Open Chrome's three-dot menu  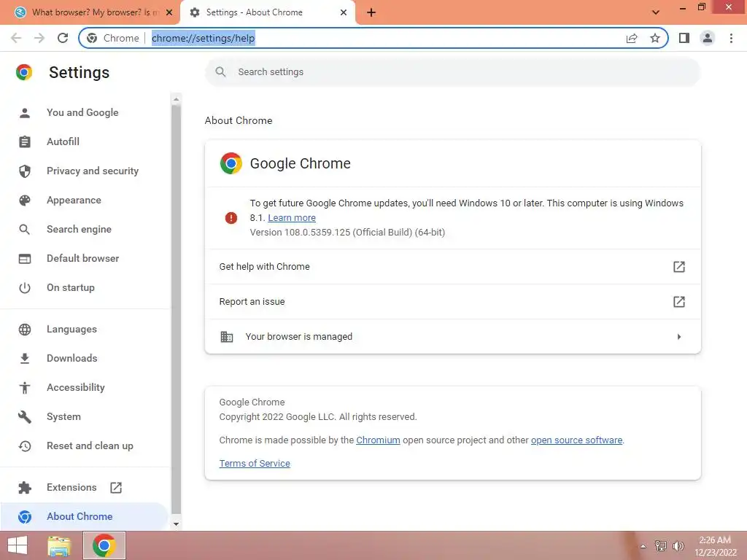point(731,38)
